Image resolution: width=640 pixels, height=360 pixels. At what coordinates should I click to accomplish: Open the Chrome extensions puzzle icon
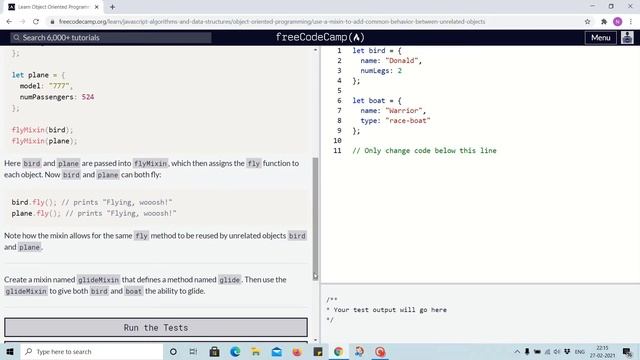604,22
